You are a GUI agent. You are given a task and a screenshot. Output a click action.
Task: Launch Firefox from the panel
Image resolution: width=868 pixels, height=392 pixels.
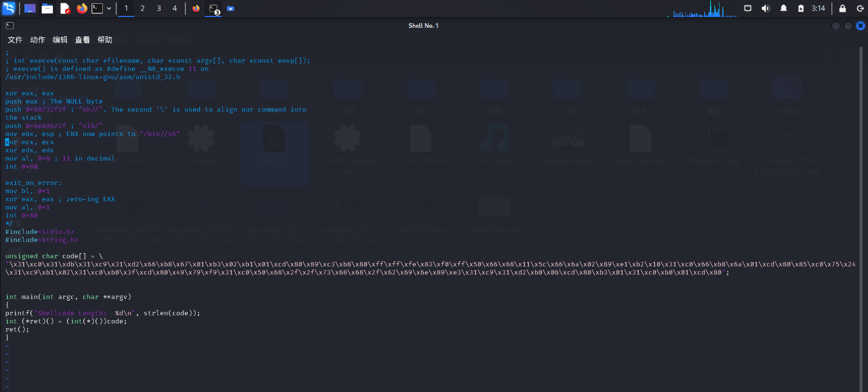[x=82, y=8]
